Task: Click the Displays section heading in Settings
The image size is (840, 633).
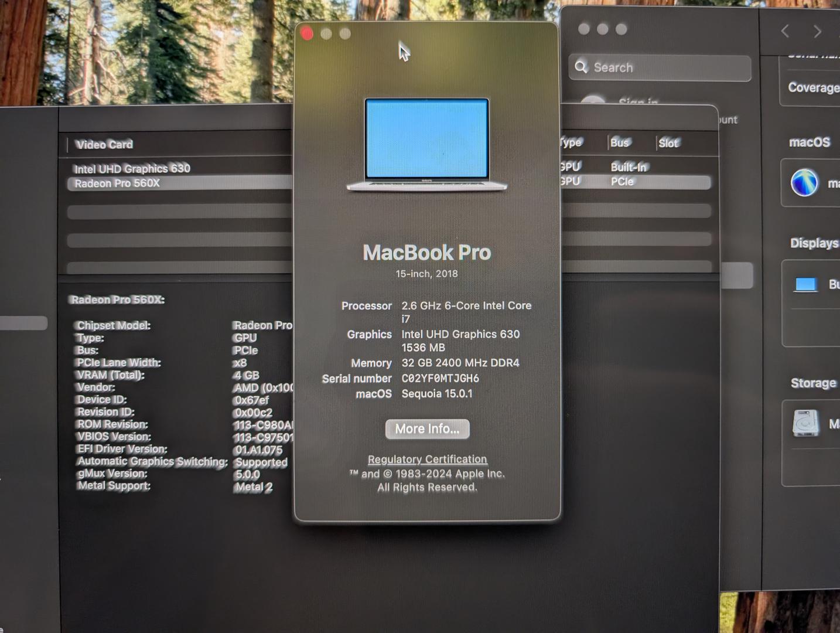Action: tap(814, 243)
